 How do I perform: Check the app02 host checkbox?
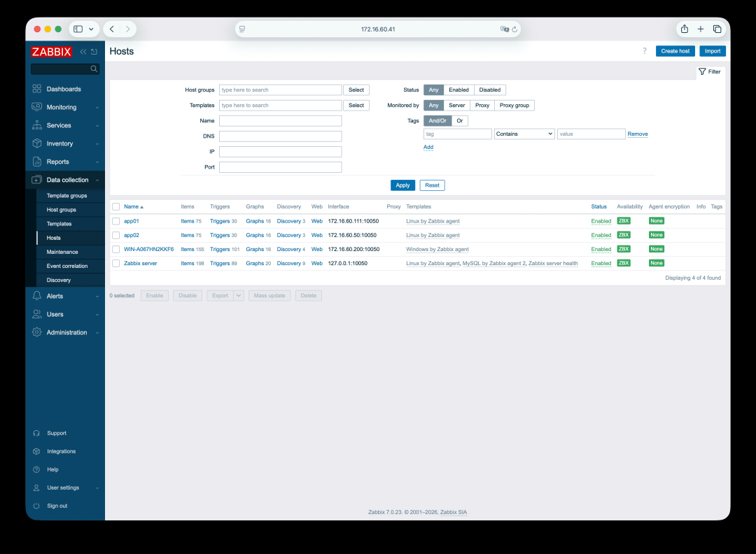(x=115, y=235)
